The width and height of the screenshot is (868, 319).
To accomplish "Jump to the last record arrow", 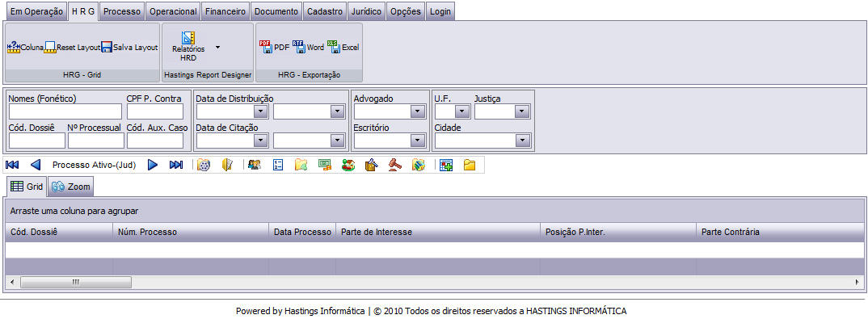I will coord(176,165).
